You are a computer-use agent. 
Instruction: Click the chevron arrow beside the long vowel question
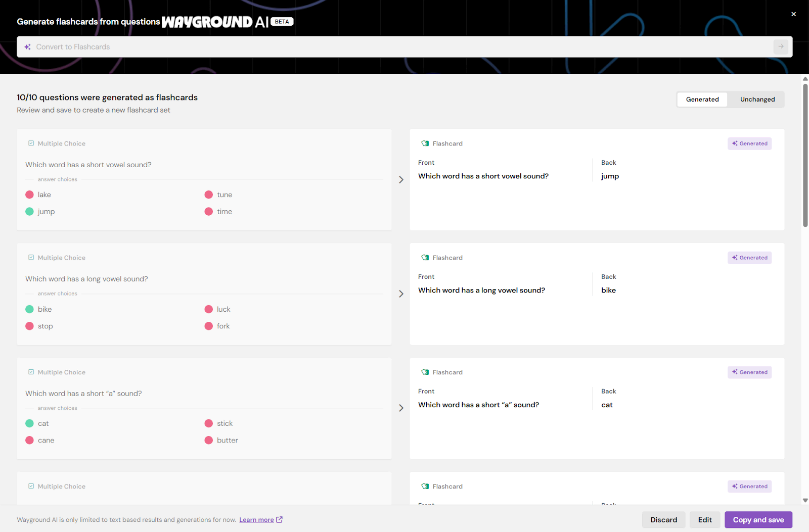pyautogui.click(x=401, y=294)
